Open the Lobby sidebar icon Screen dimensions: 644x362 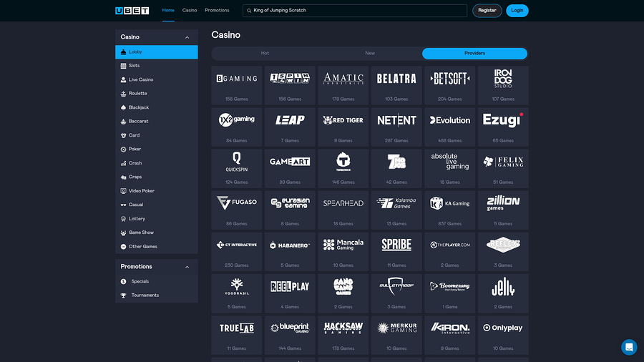tap(123, 52)
